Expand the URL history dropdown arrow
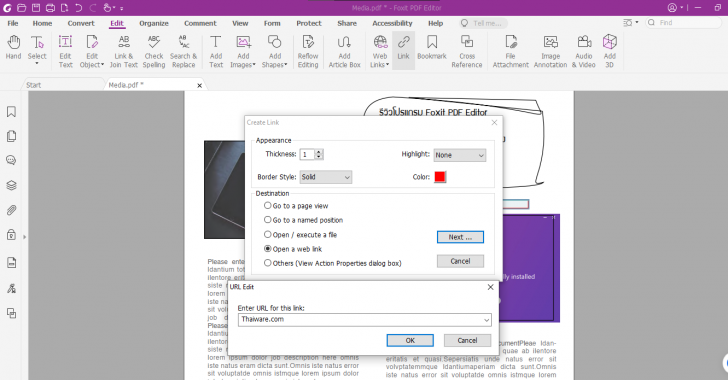Viewport: 728px width, 380px height. (x=486, y=320)
